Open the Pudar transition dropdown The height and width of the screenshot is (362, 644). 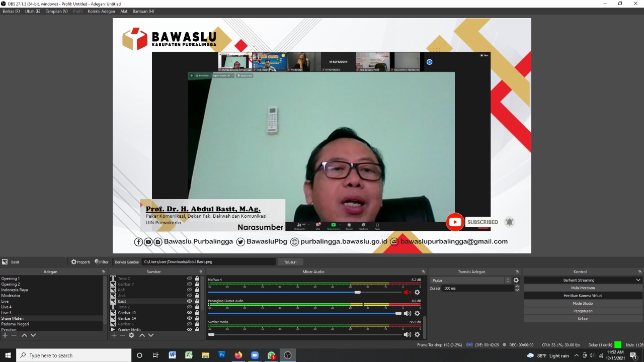(x=470, y=281)
